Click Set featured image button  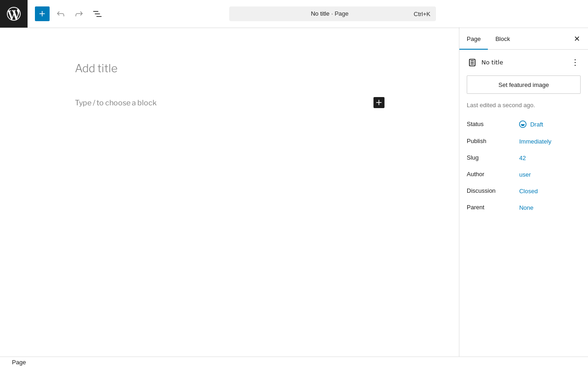524,85
